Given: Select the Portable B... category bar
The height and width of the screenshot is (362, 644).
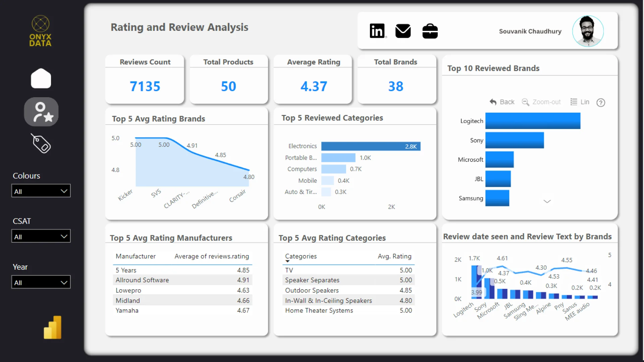Looking at the screenshot, I should click(x=338, y=158).
